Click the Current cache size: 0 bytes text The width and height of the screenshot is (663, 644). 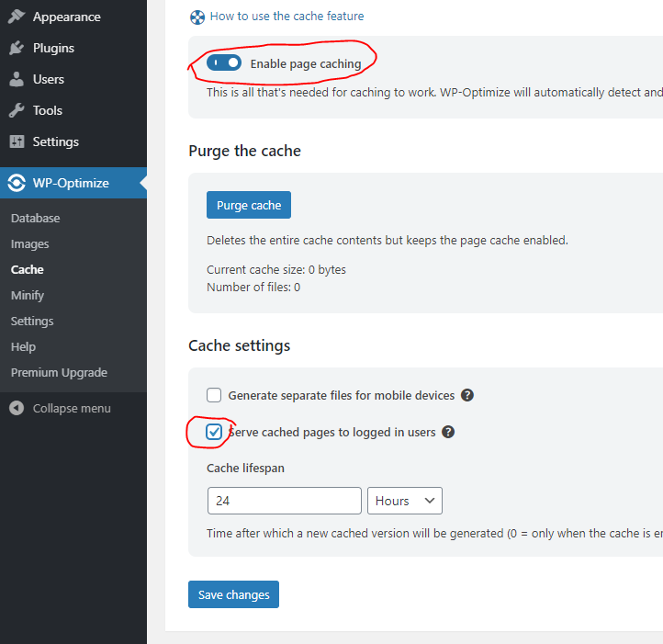[276, 269]
